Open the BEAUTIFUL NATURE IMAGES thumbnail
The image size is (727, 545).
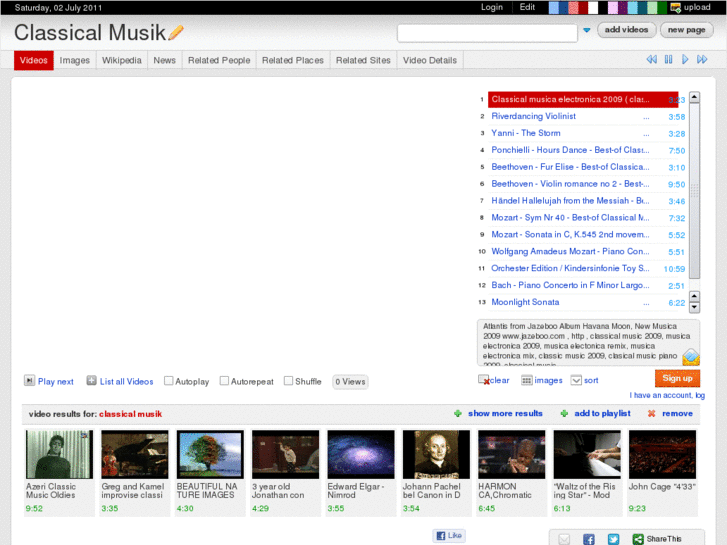(210, 454)
